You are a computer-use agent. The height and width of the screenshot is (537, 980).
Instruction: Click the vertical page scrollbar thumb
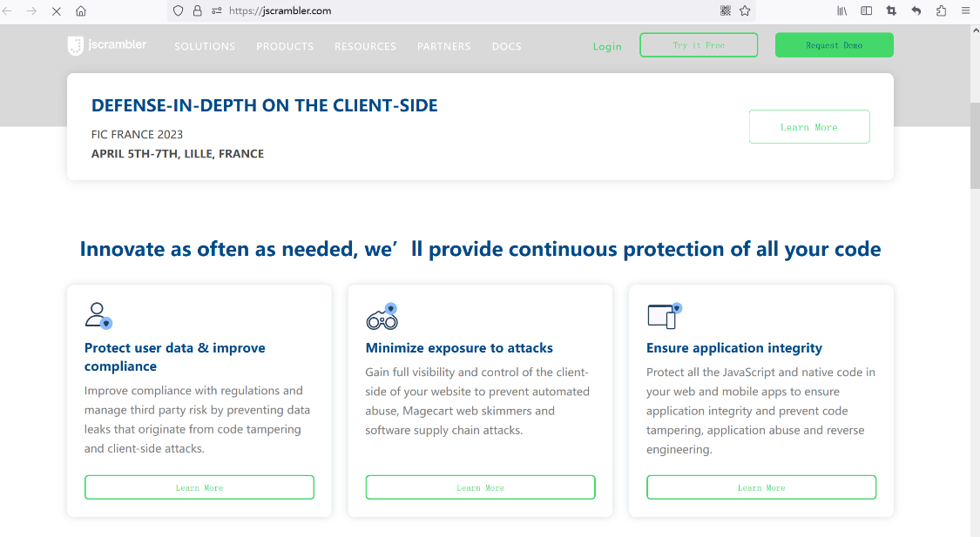click(x=975, y=144)
